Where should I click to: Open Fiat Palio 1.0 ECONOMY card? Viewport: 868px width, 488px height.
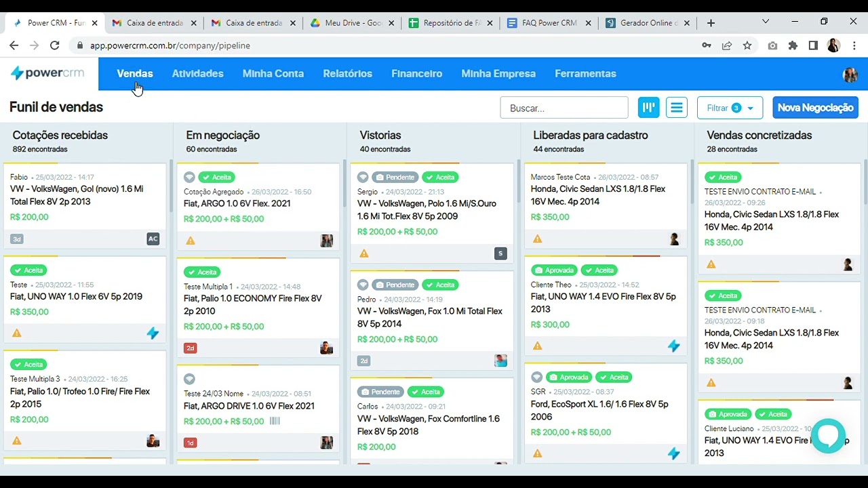(x=258, y=307)
